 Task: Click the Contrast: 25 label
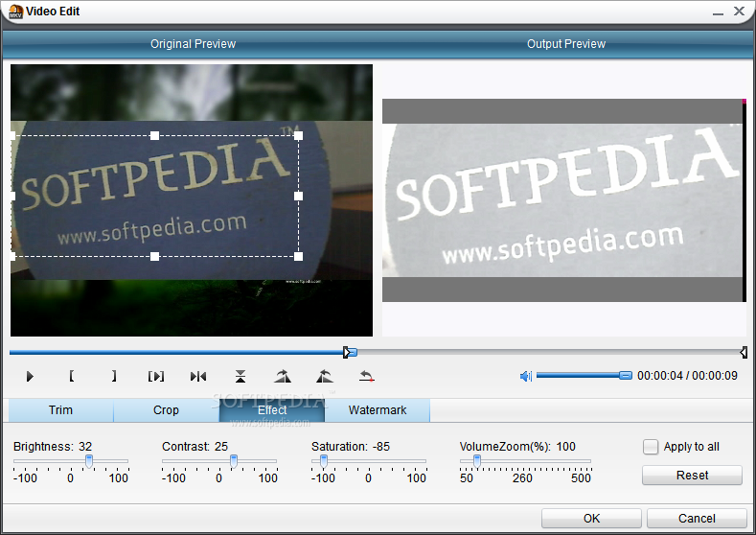(x=195, y=447)
